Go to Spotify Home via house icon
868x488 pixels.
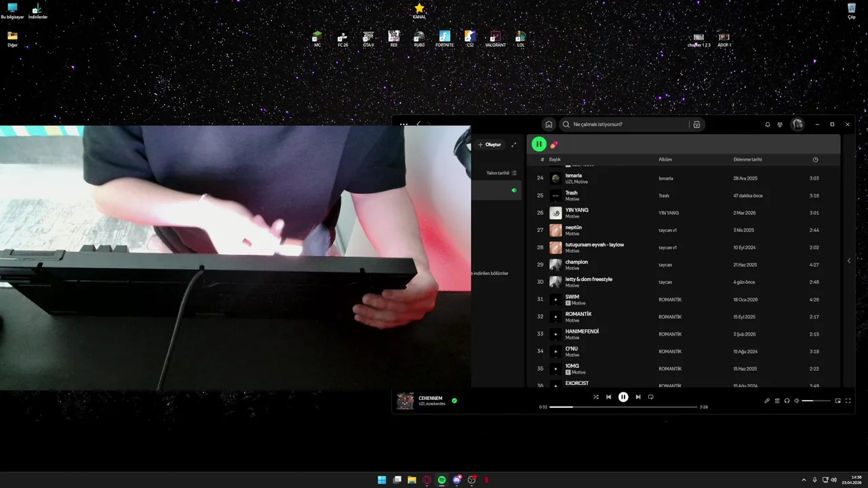pos(549,124)
